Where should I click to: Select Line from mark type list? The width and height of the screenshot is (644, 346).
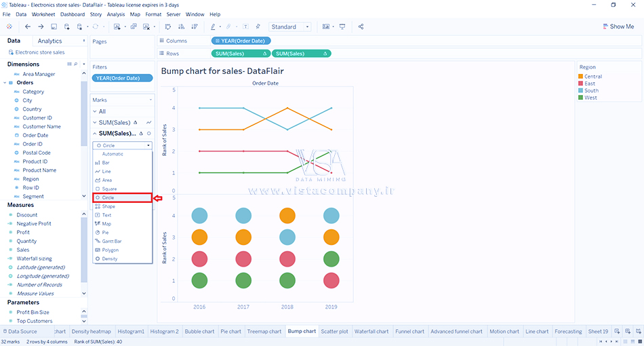(106, 172)
